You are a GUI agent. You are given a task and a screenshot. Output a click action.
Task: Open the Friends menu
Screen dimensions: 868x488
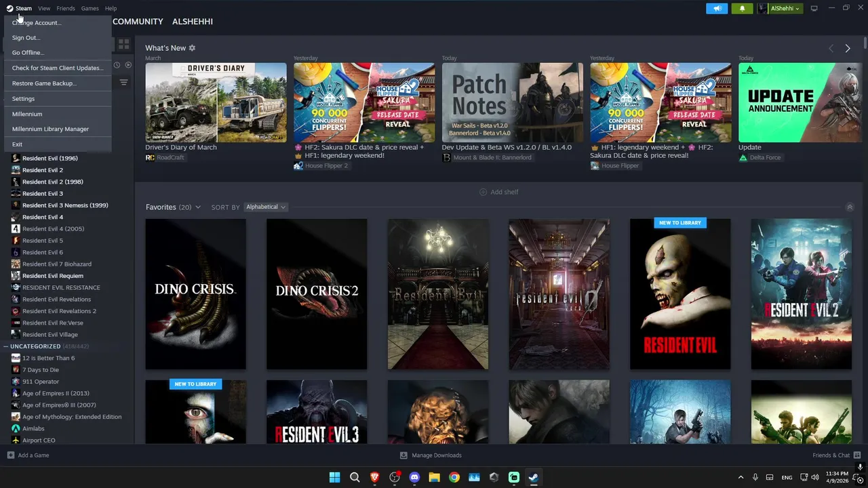66,8
